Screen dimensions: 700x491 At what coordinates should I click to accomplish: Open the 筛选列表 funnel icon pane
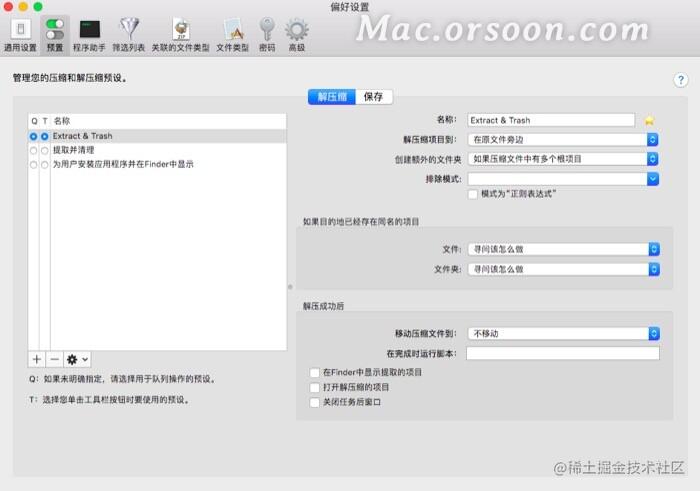pyautogui.click(x=129, y=36)
